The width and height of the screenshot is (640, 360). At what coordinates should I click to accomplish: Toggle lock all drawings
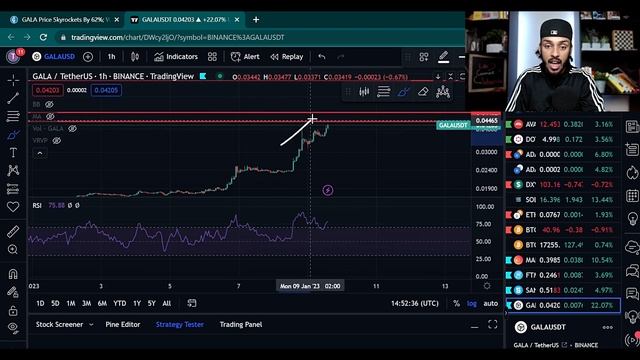pos(13,311)
